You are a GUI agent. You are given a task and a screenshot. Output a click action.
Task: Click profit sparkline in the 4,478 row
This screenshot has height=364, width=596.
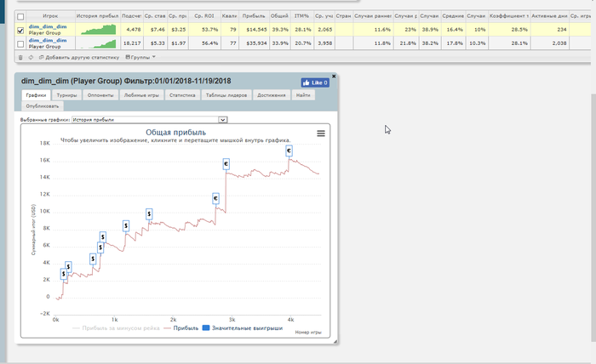click(x=98, y=29)
